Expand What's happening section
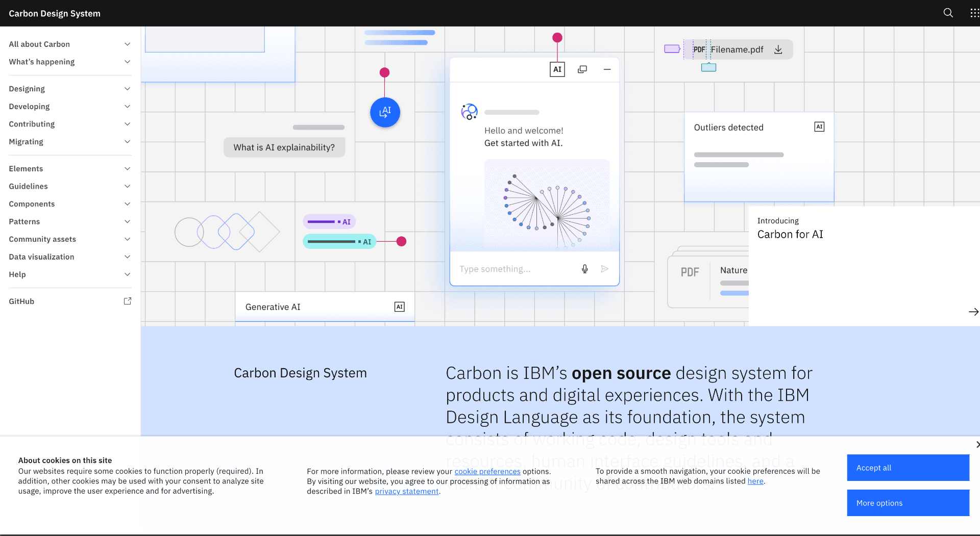The image size is (980, 536). (70, 62)
